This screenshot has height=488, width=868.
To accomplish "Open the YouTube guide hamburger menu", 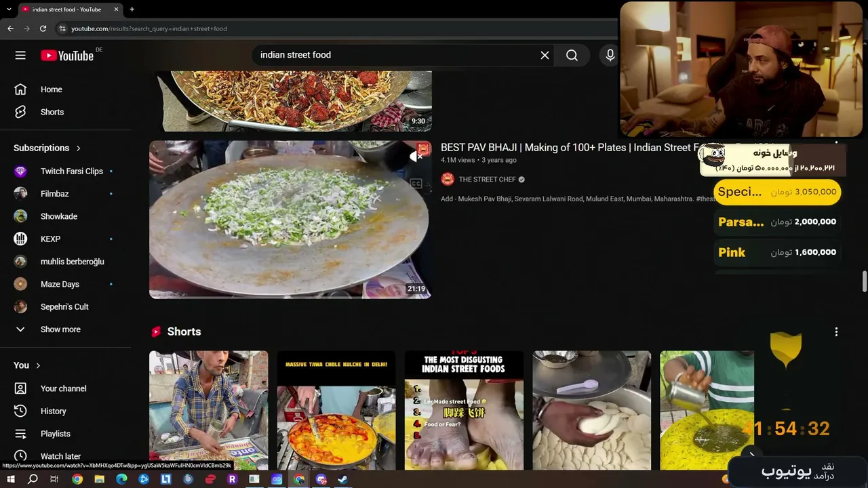I will coord(20,56).
